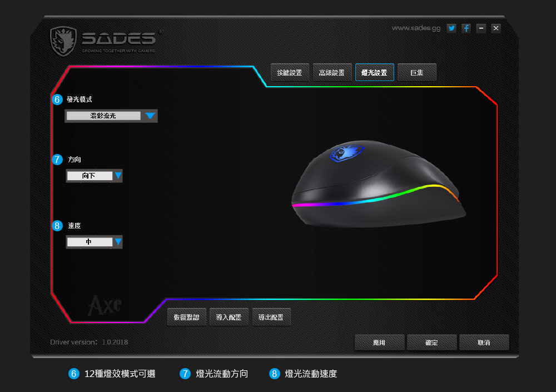This screenshot has height=392, width=556.
Task: Click the 應用 apply button
Action: (379, 343)
